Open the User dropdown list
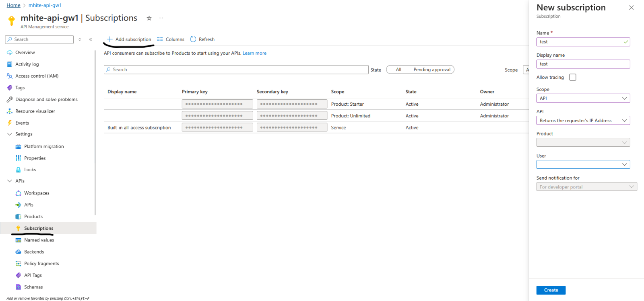This screenshot has height=301, width=644. (583, 164)
